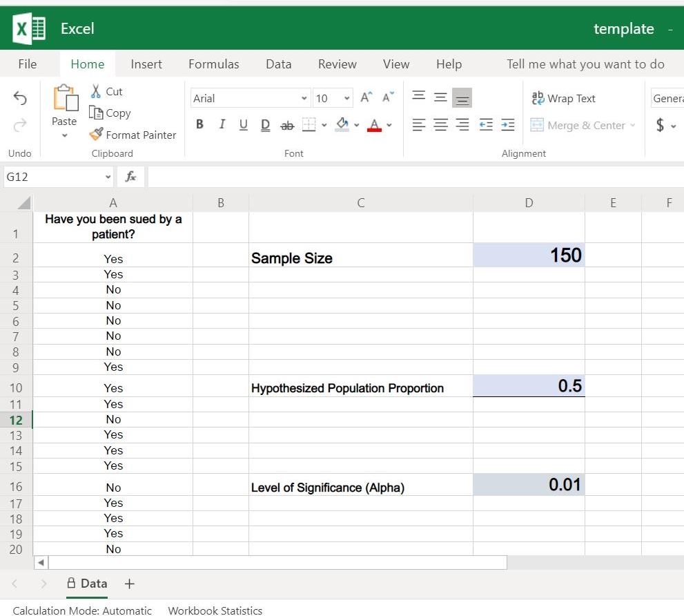This screenshot has height=616, width=684.
Task: Toggle Italic formatting
Action: [x=222, y=125]
